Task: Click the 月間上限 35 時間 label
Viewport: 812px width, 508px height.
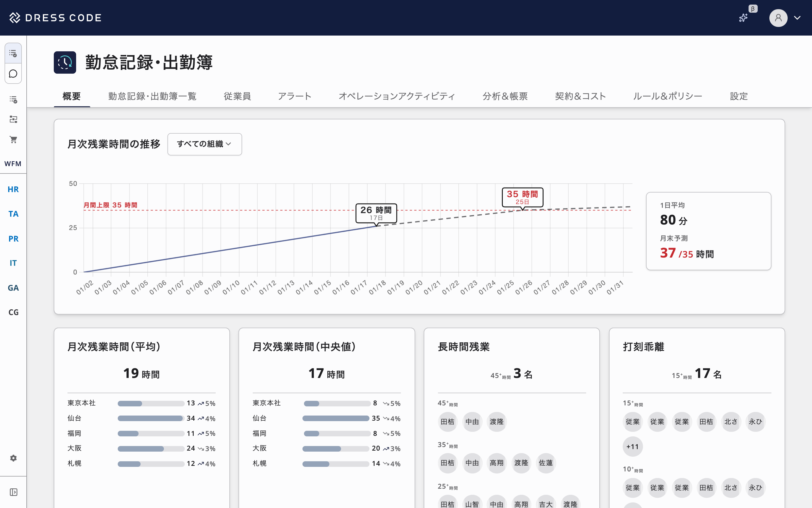Action: coord(110,205)
